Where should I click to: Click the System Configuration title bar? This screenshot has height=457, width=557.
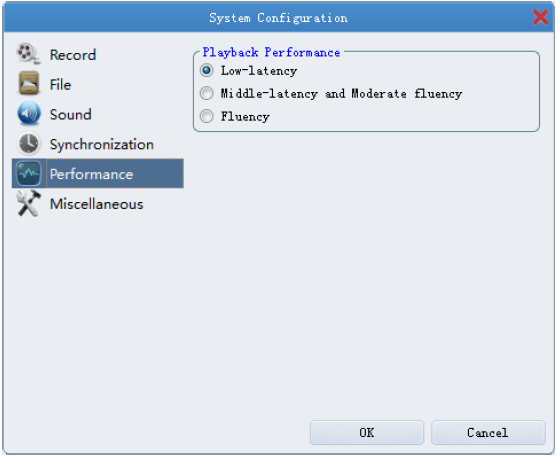pyautogui.click(x=278, y=18)
